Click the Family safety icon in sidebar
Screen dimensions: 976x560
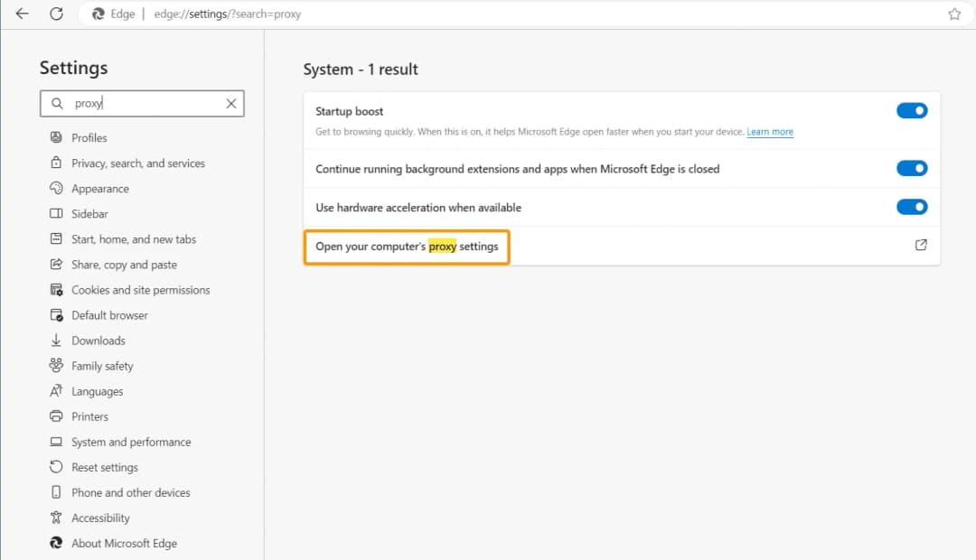tap(56, 366)
